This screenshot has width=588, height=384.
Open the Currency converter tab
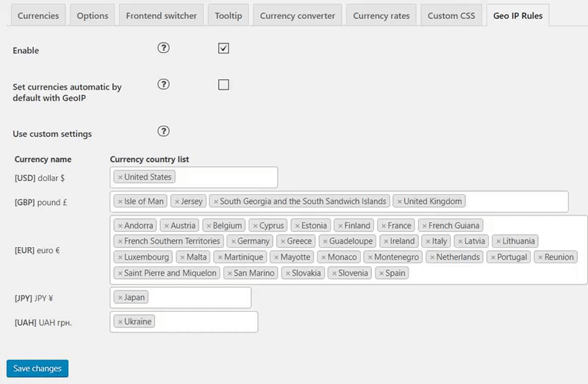point(298,15)
